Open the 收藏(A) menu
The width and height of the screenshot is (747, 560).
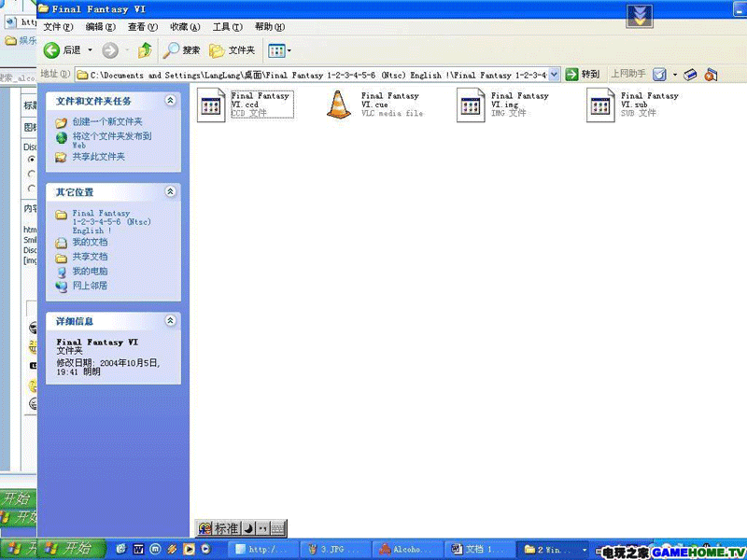(x=185, y=27)
